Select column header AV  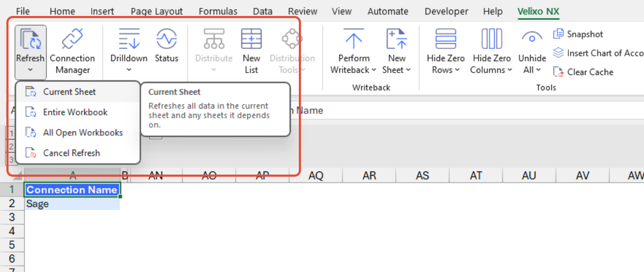(x=582, y=176)
